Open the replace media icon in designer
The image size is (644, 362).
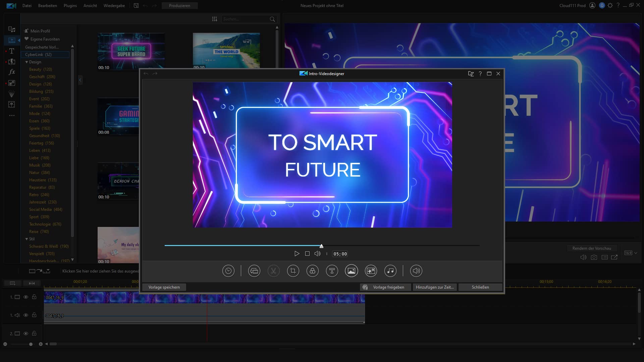click(254, 271)
